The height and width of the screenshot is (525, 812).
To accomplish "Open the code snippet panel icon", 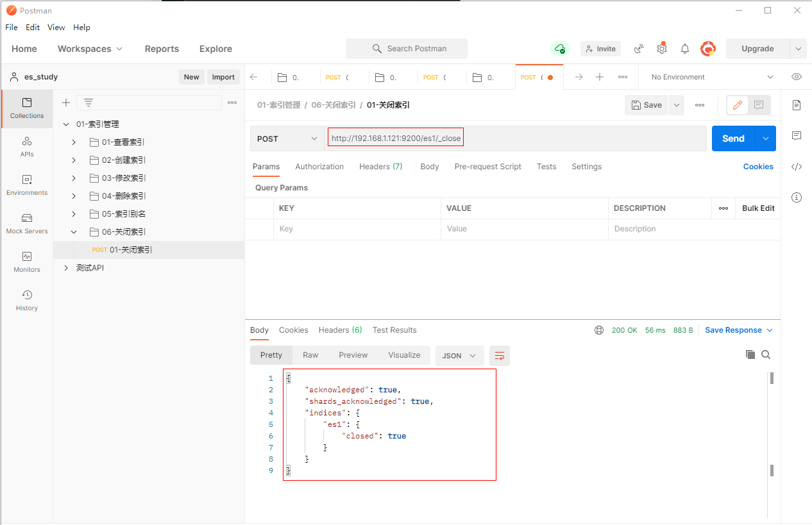I will [797, 167].
